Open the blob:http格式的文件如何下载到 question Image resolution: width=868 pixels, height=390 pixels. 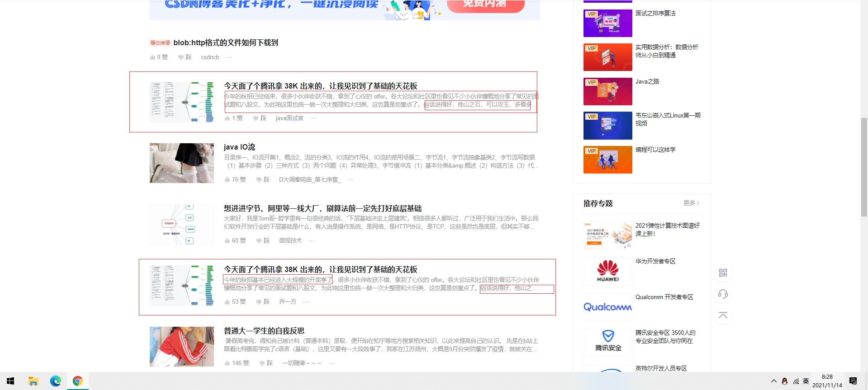(x=226, y=43)
